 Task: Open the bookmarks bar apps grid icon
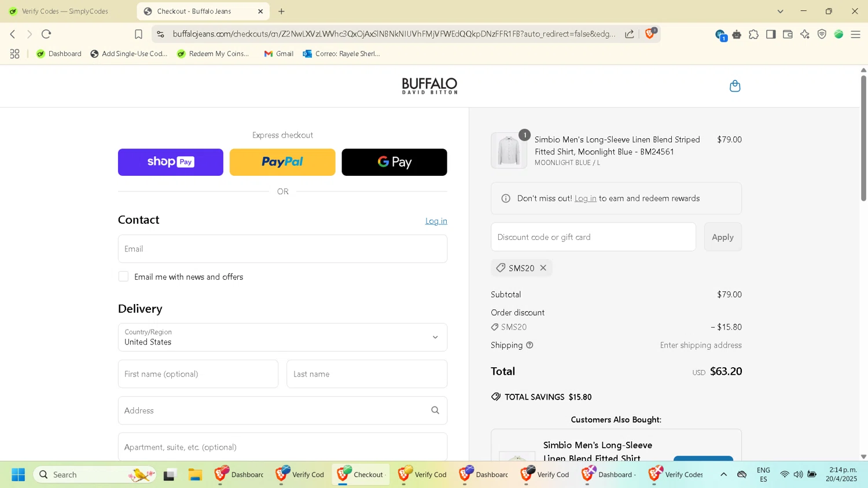click(x=15, y=54)
